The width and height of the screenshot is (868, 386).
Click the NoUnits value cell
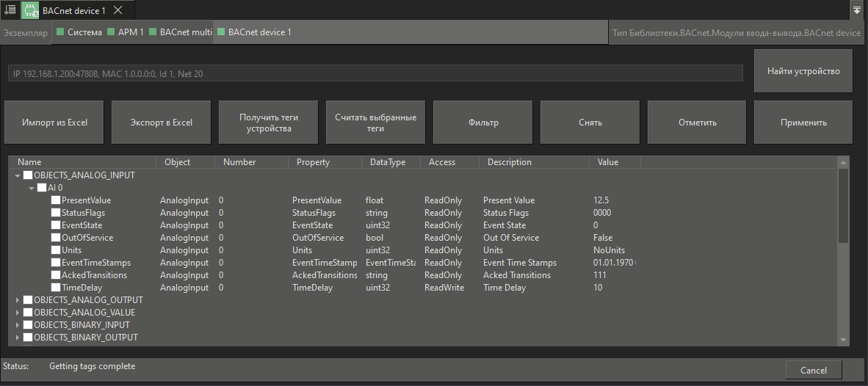609,250
